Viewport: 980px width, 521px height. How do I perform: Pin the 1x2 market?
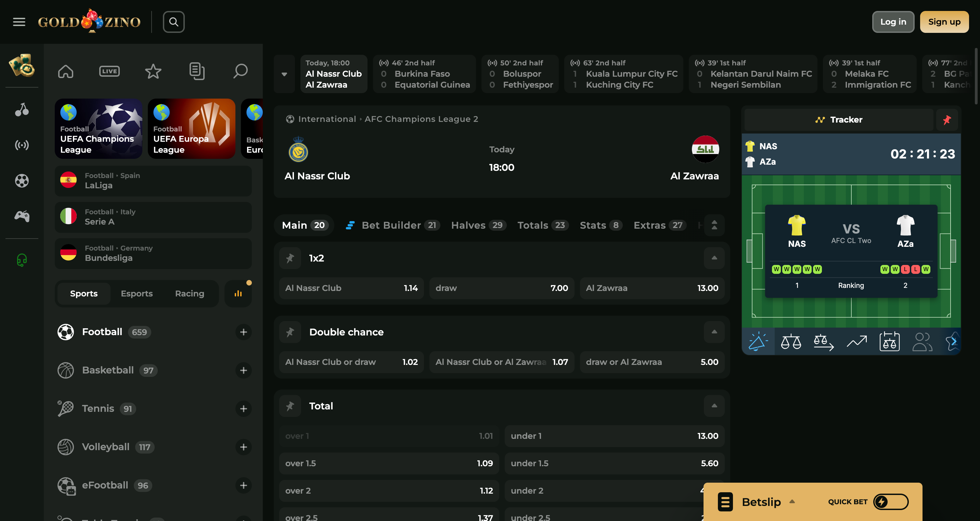tap(290, 258)
